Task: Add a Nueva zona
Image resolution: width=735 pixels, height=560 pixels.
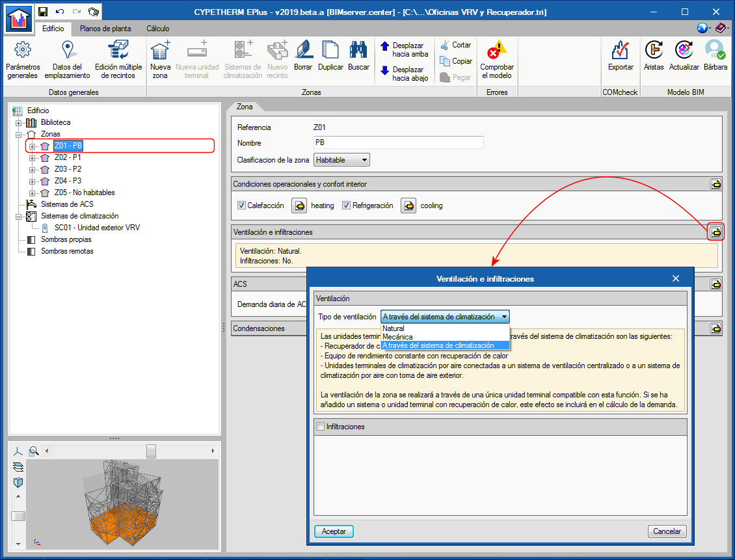Action: [x=160, y=60]
